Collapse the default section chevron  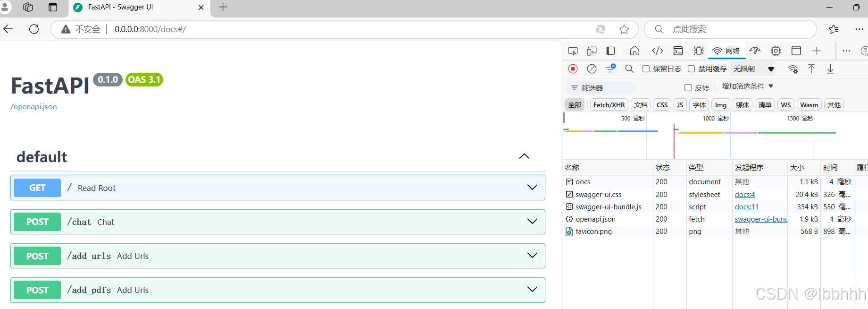coord(524,156)
